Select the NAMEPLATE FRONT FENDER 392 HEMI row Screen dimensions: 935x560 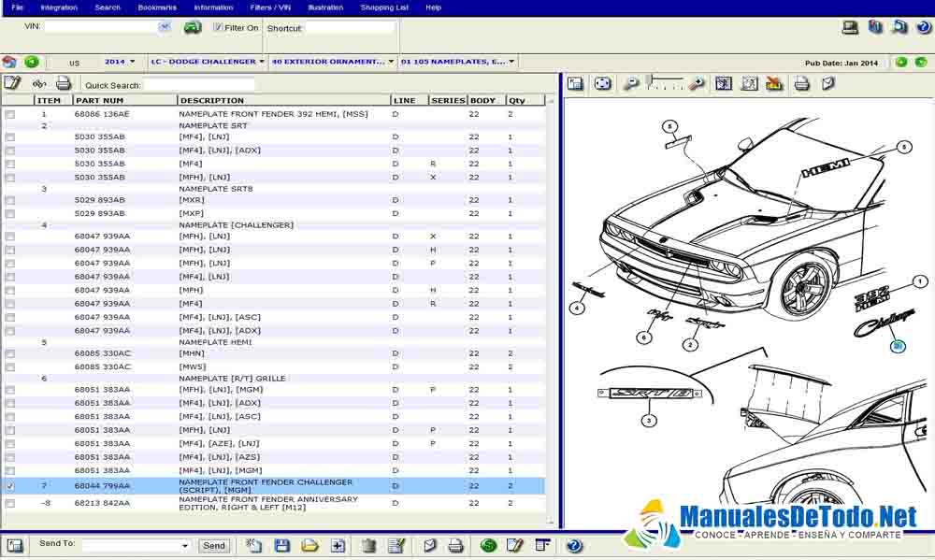(274, 114)
